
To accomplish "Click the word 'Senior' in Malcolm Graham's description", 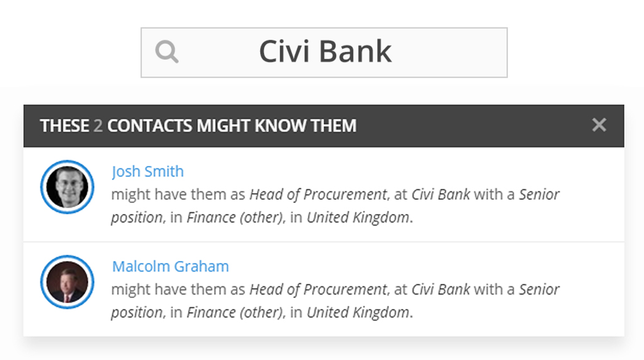I will tap(539, 289).
